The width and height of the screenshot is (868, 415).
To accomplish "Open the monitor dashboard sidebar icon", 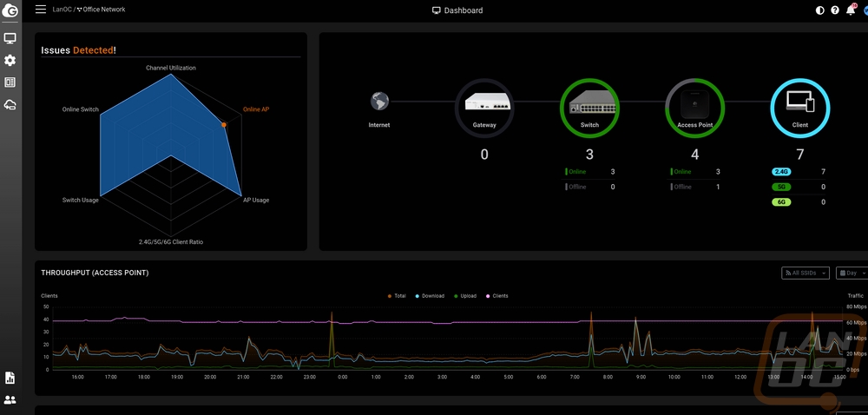I will (x=10, y=39).
